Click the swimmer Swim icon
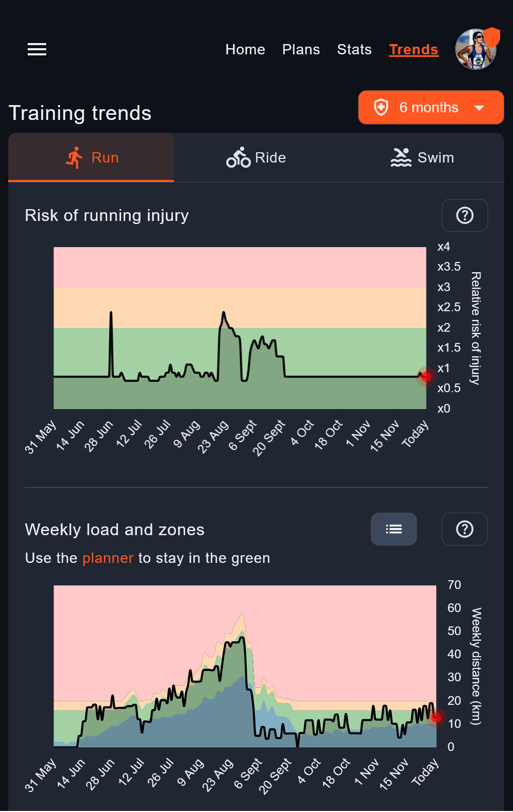 [401, 158]
